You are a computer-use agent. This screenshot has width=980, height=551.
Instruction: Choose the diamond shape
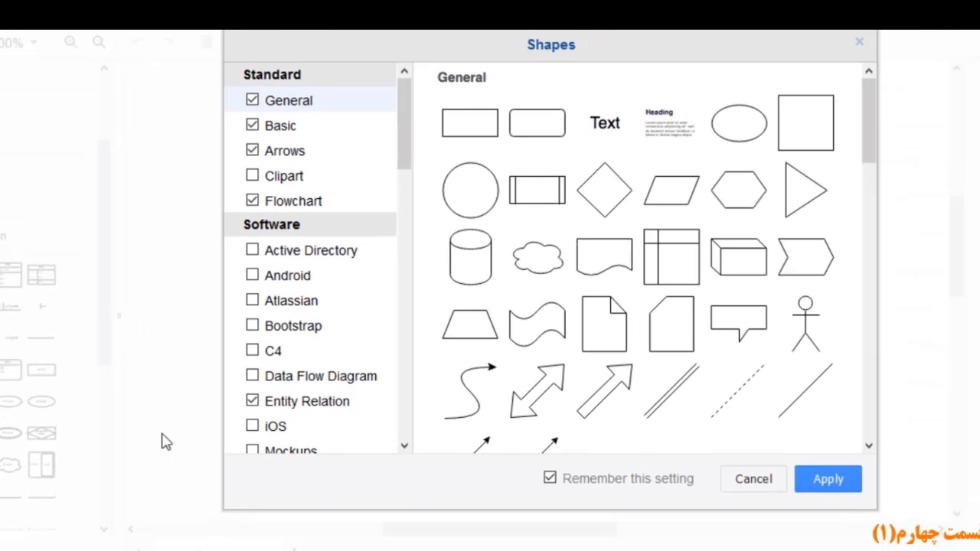[x=604, y=190]
